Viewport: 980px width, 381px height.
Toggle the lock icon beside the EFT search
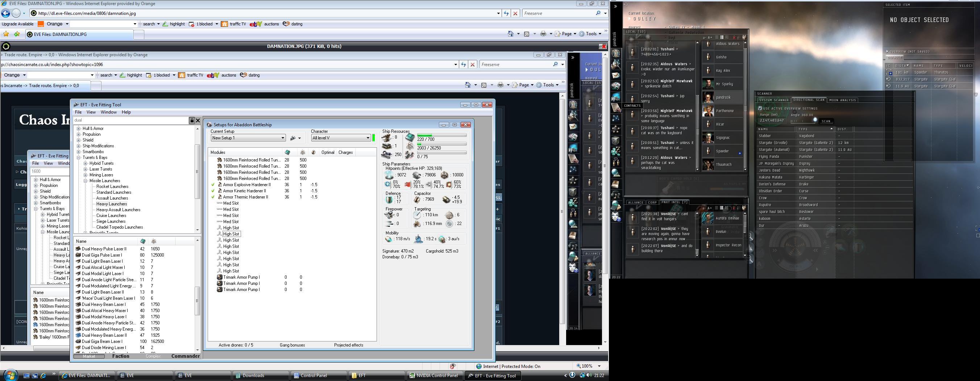point(192,120)
